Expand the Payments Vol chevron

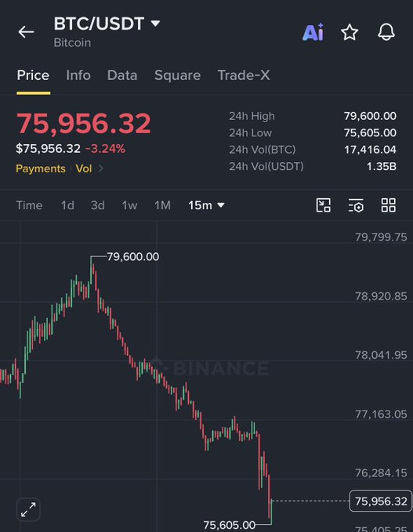click(x=101, y=168)
